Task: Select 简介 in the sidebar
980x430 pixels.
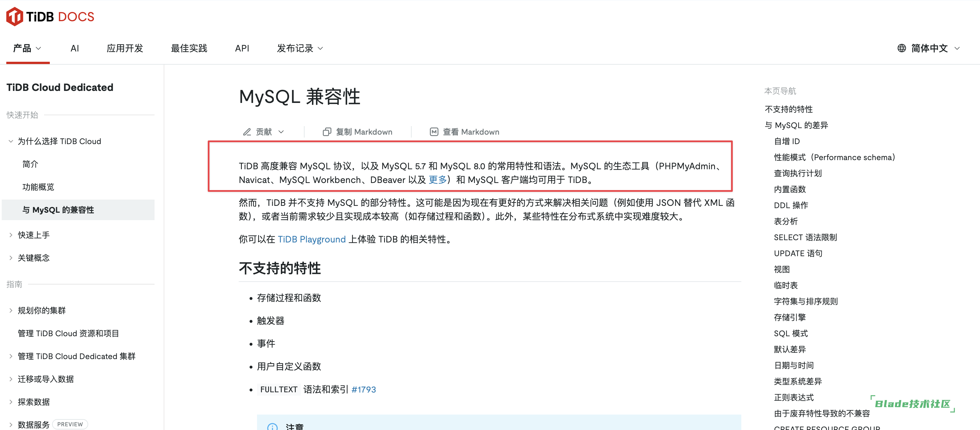Action: click(30, 164)
